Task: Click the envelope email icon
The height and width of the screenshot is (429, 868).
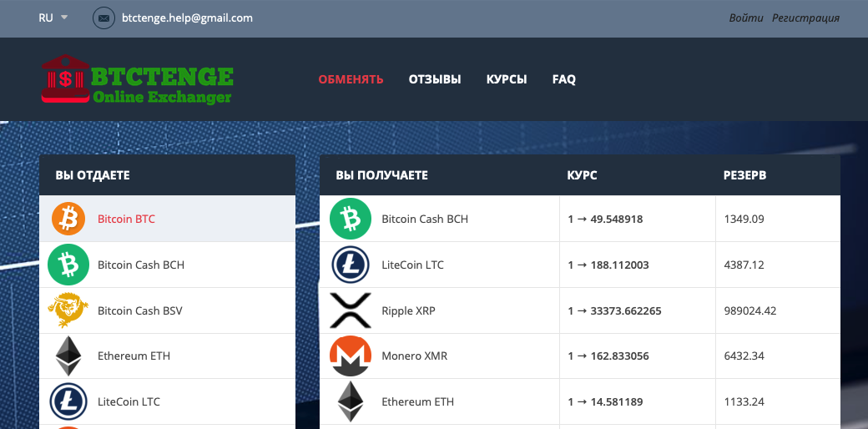Action: coord(103,18)
